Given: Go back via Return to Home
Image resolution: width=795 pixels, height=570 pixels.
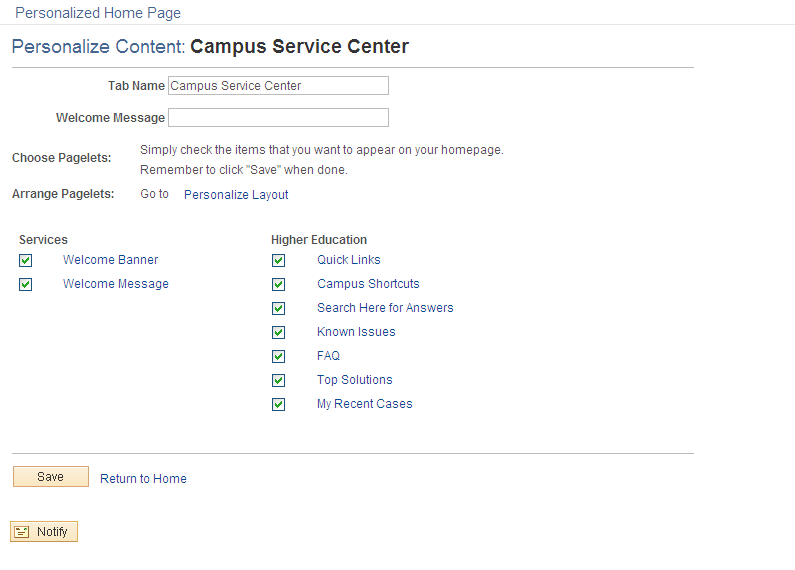Looking at the screenshot, I should click(143, 479).
